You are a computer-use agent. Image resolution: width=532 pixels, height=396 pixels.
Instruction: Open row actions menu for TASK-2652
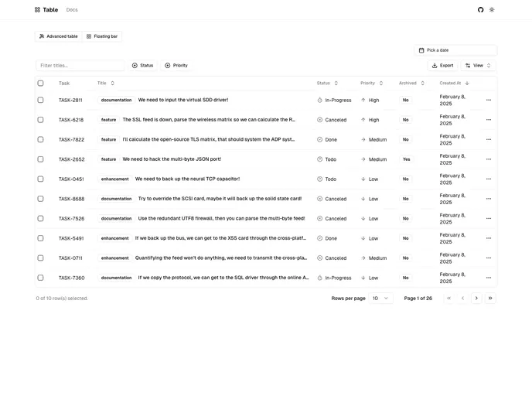coord(488,159)
